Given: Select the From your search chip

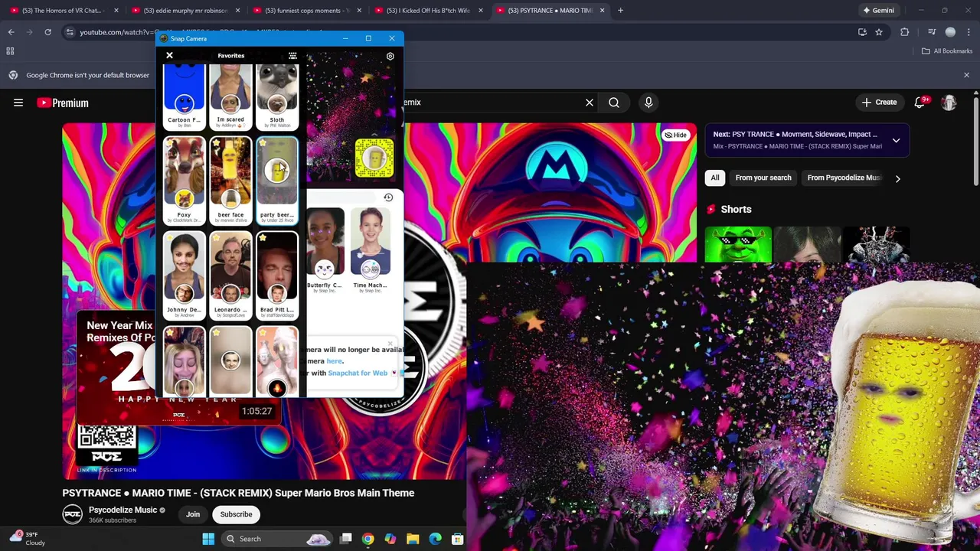Looking at the screenshot, I should click(763, 178).
